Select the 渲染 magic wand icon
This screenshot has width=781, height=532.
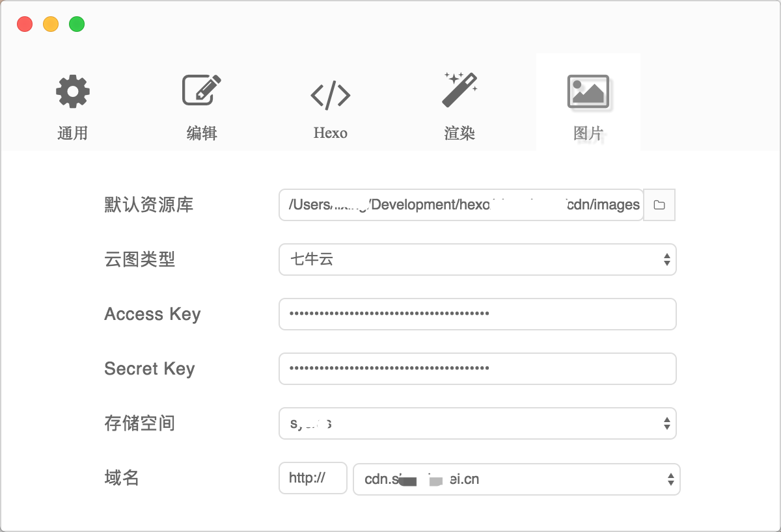pyautogui.click(x=459, y=90)
